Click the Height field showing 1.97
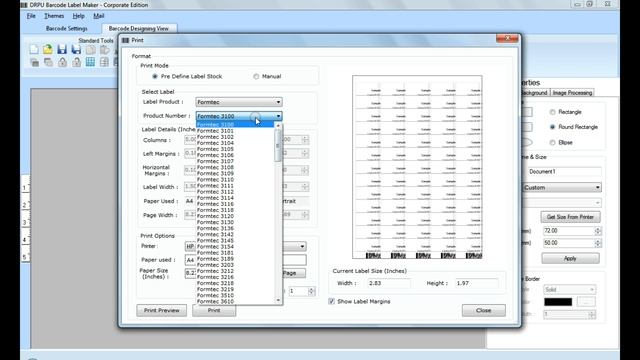This screenshot has height=360, width=640. click(x=476, y=283)
